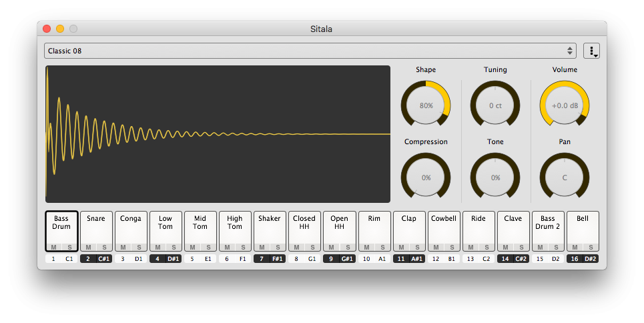Mute the Bell pad
Viewport: 644px width, 323px height.
[x=575, y=247]
